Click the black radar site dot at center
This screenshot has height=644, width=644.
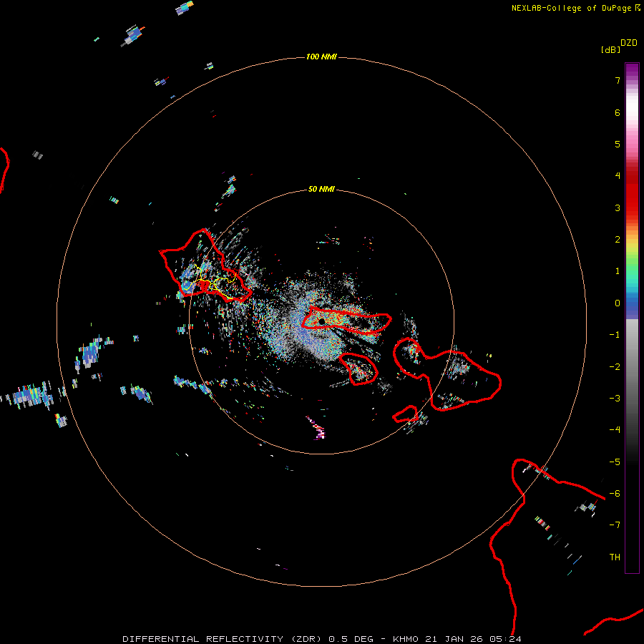[321, 321]
